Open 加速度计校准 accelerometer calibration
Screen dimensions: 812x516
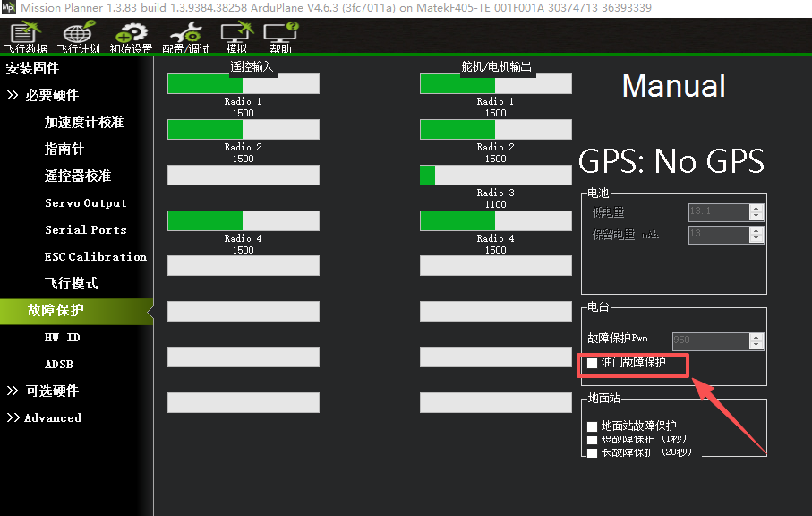84,122
